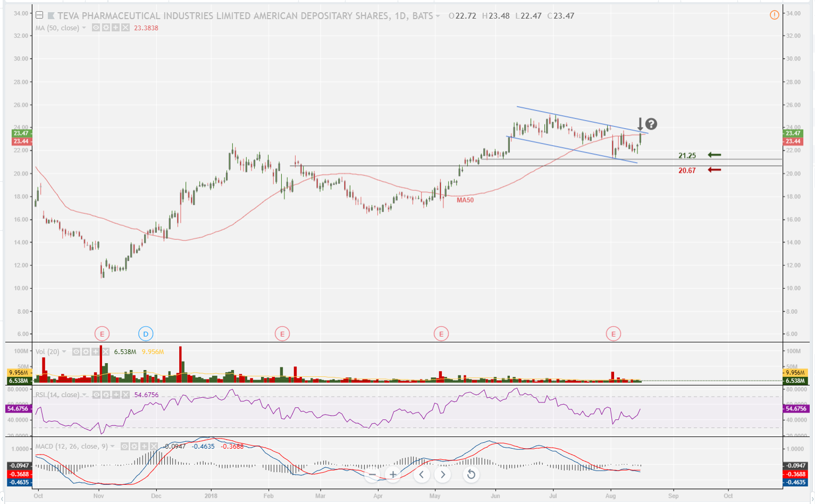Expand the MA (50, close) indicator menu
The width and height of the screenshot is (815, 504).
84,28
